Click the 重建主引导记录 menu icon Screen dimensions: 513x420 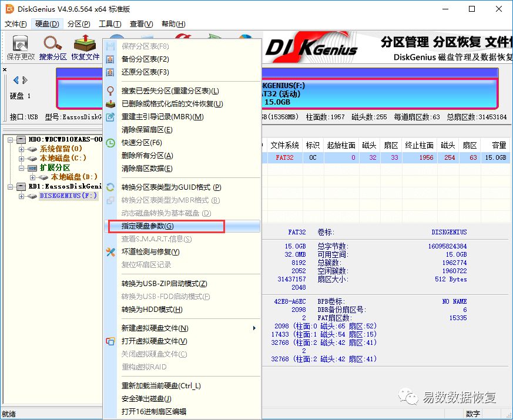click(110, 117)
